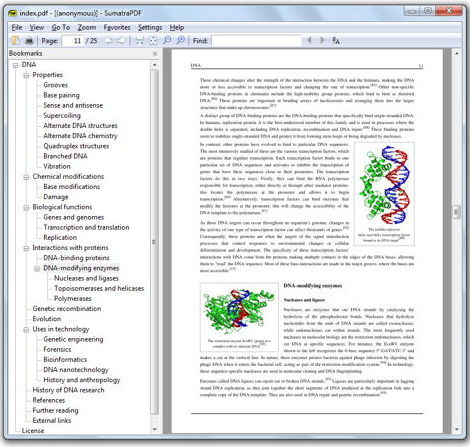
Task: Open Transcription and translation bookmark
Action: coord(86,227)
